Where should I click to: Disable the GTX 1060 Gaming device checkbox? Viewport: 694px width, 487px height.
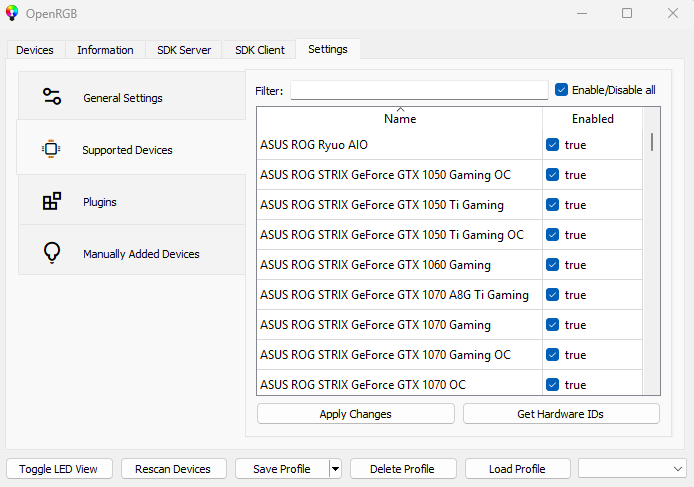[552, 265]
